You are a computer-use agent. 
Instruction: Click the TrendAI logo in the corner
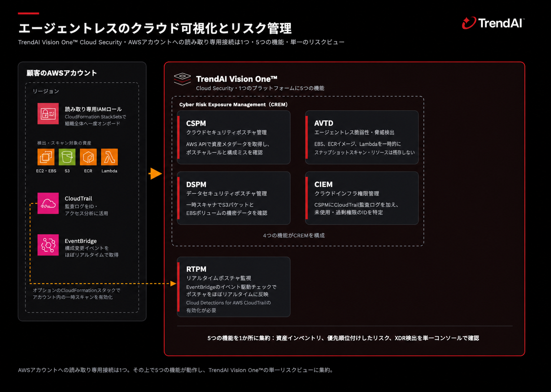pos(493,23)
